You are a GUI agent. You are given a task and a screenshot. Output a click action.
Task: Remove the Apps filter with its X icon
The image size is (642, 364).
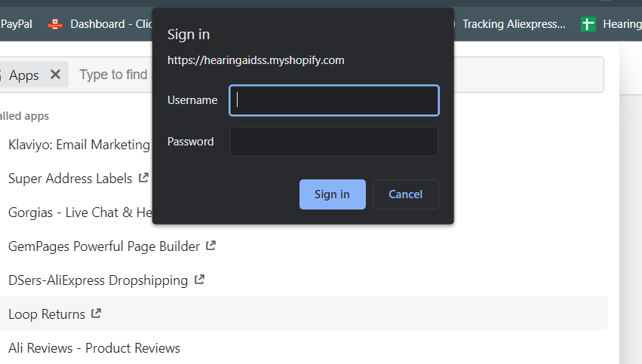[55, 75]
